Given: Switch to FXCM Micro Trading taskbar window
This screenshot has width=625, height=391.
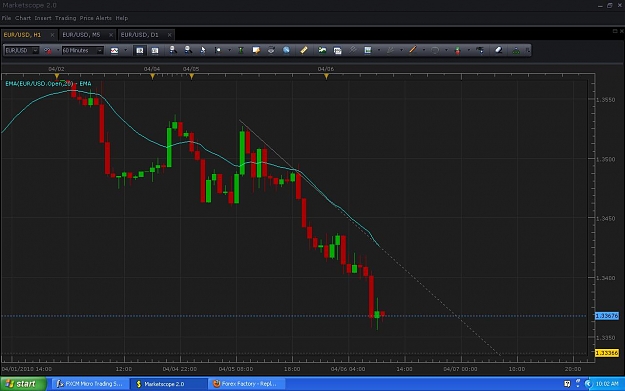Looking at the screenshot, I should 90,384.
